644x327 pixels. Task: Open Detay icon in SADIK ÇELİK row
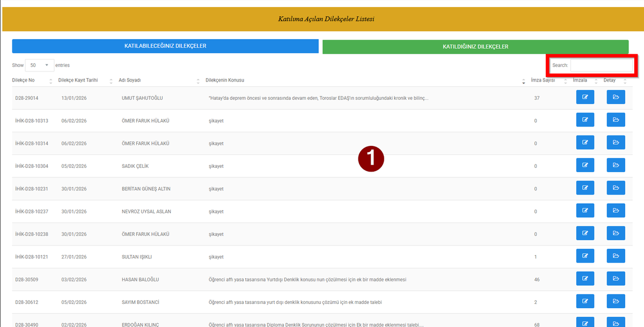coord(616,166)
